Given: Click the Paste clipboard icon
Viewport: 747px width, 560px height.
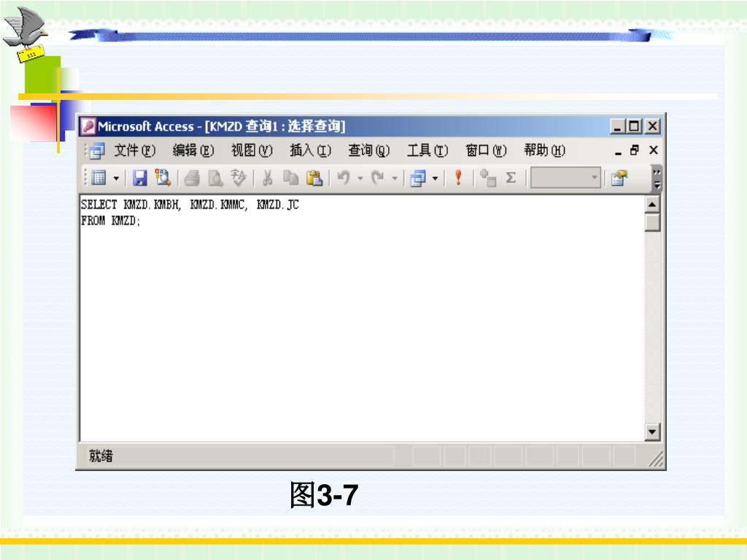Looking at the screenshot, I should point(314,178).
